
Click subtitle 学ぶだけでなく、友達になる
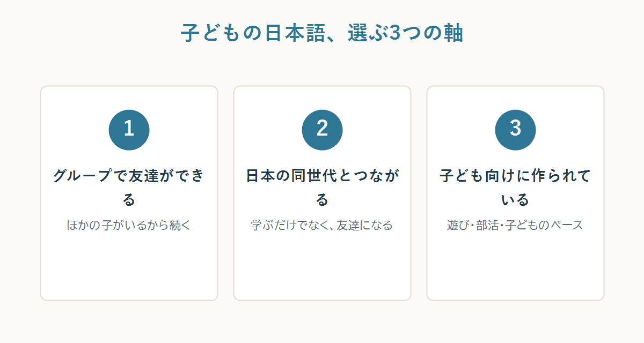coord(322,225)
